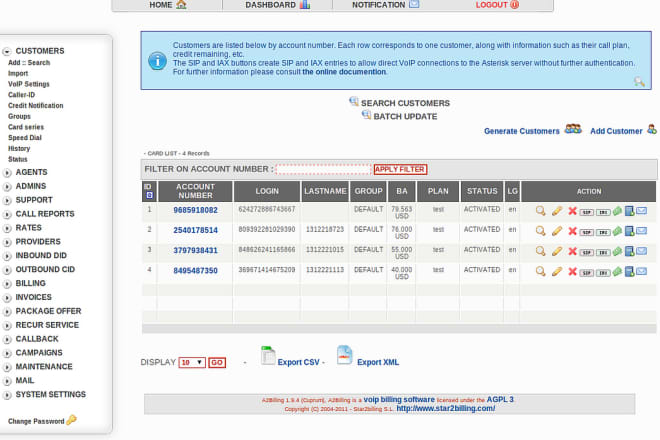Click the Export XML link

378,362
